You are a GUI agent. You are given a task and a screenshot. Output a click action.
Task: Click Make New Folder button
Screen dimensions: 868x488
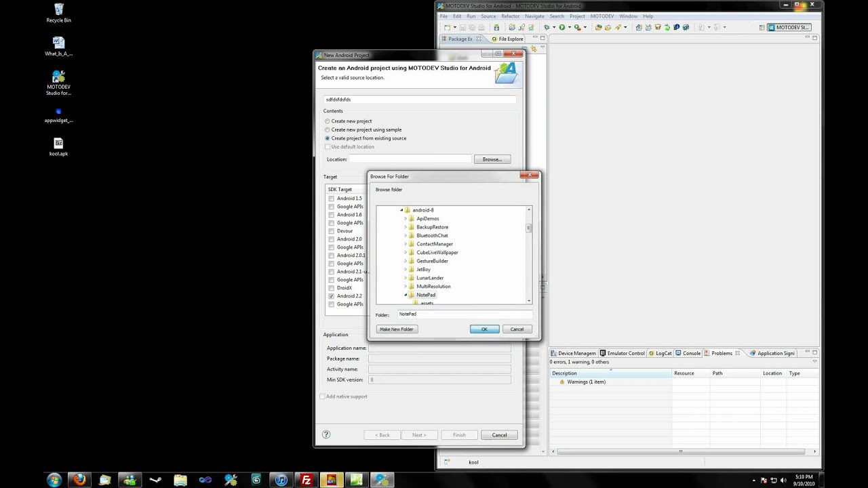[397, 329]
